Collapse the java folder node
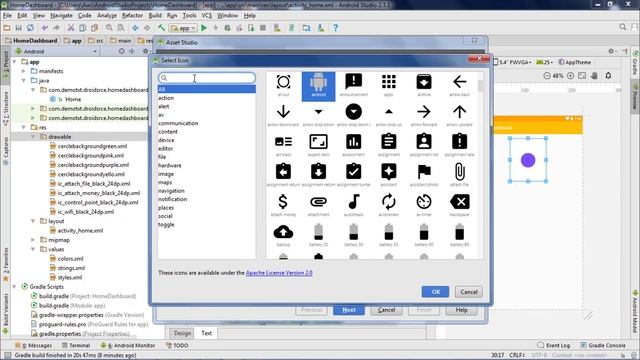 point(24,80)
